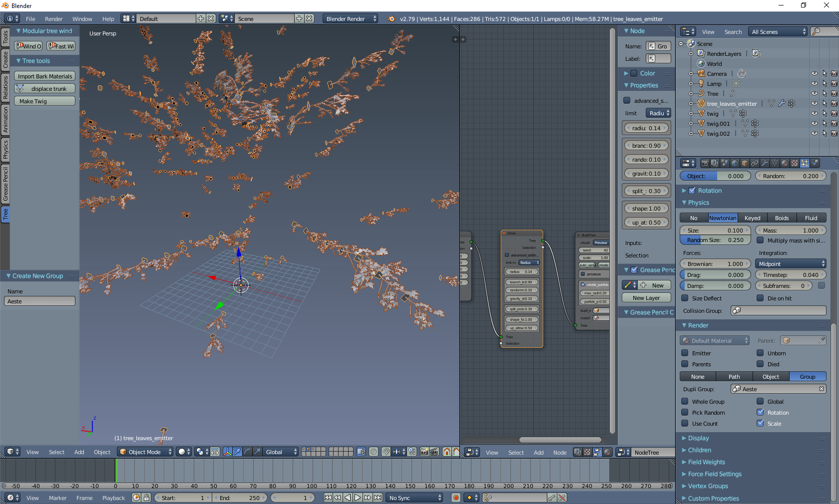
Task: Open the File menu
Action: (x=30, y=18)
